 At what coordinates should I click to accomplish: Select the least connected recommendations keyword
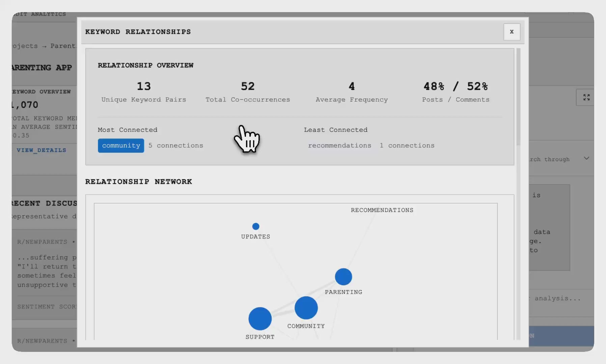tap(339, 146)
